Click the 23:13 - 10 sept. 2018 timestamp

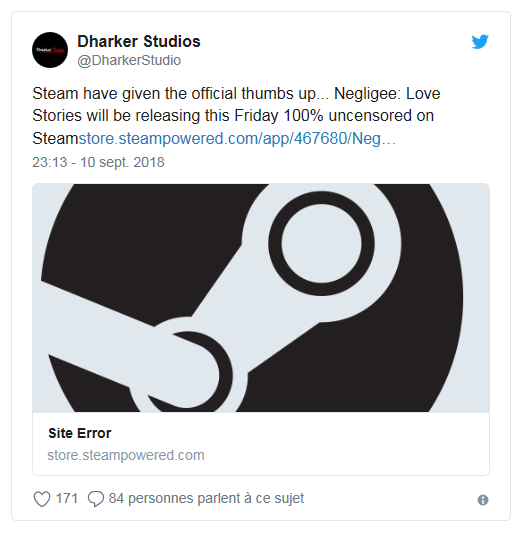coord(98,162)
